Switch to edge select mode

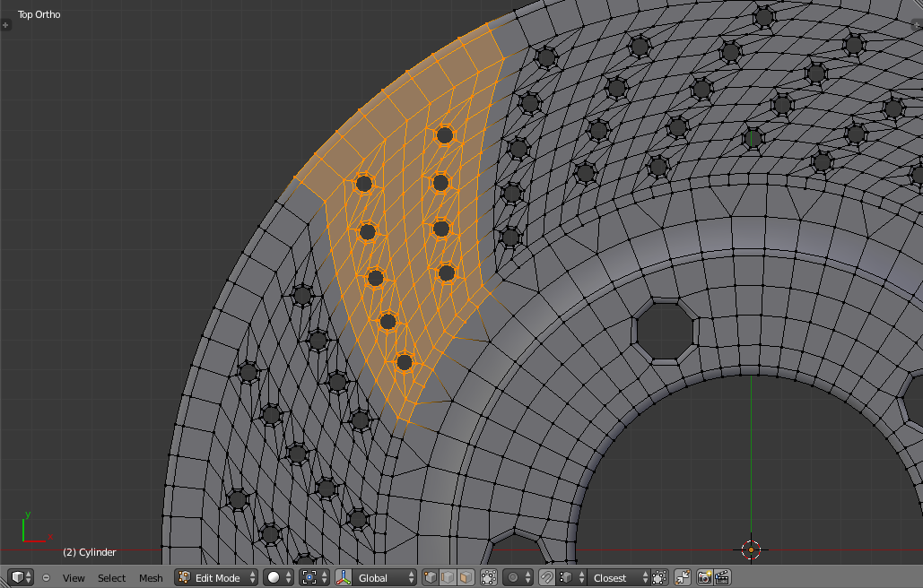tap(448, 577)
